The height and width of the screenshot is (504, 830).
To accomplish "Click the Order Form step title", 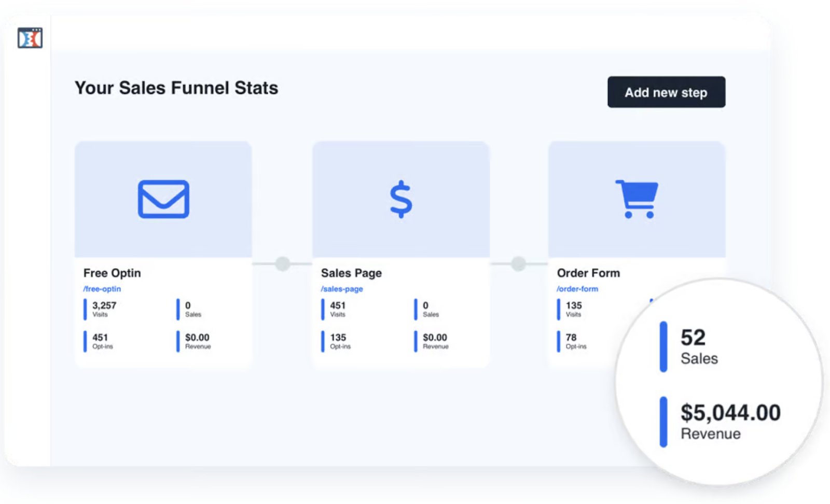I will tap(588, 273).
